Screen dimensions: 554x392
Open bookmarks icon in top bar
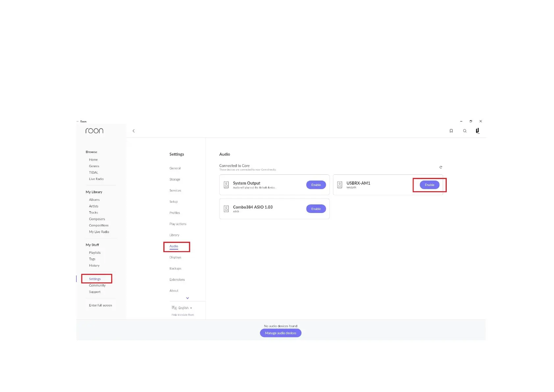pos(451,131)
